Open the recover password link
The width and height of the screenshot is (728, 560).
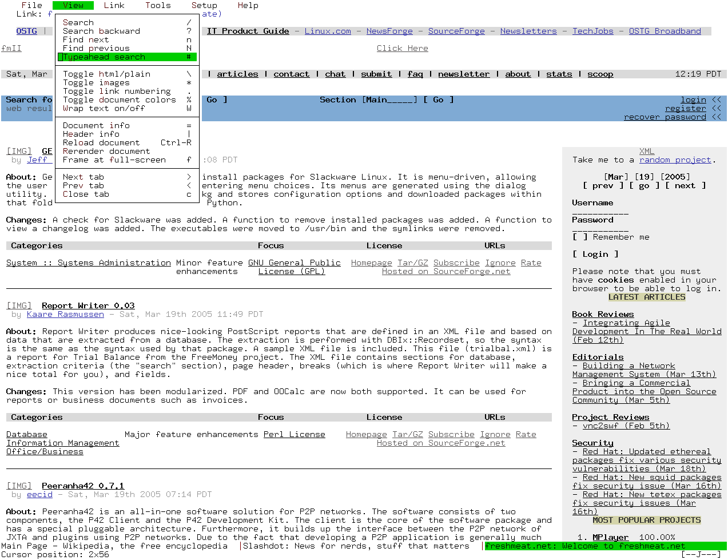tap(665, 117)
